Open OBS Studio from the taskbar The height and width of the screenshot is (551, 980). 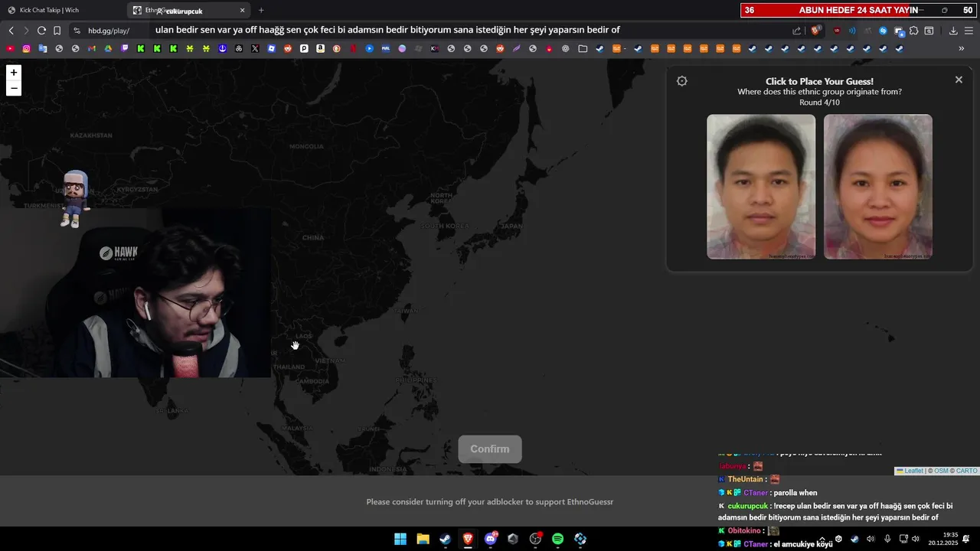535,539
